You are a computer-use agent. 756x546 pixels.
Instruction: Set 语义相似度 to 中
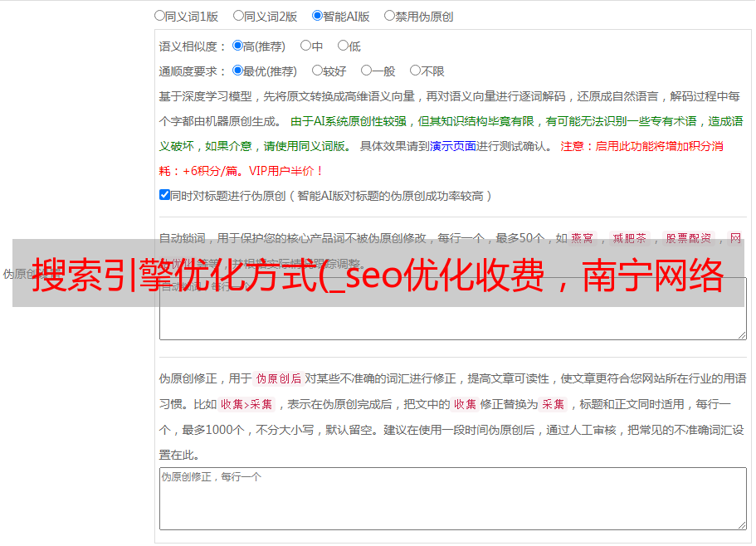[x=305, y=46]
